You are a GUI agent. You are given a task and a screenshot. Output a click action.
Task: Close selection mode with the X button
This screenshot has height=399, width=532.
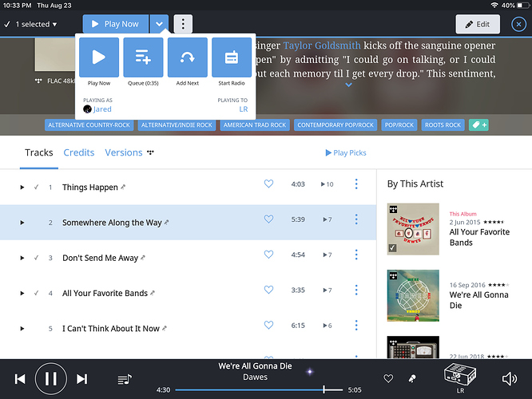coord(518,25)
